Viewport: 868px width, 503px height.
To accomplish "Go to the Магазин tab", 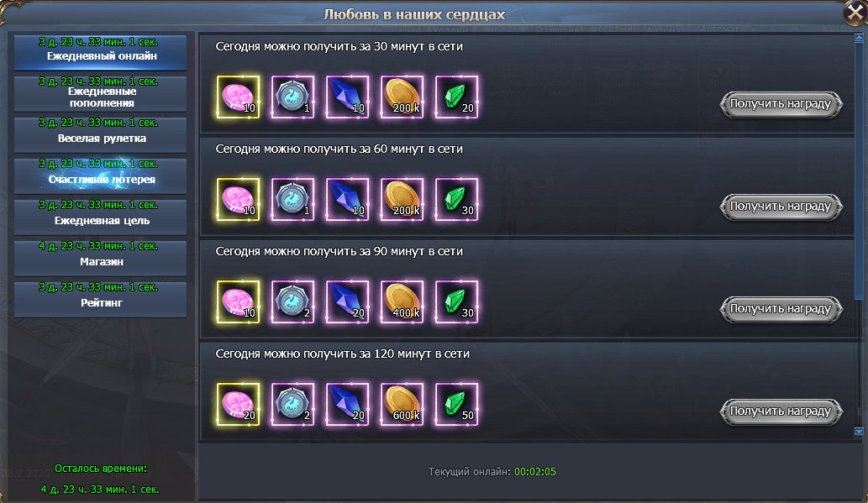I will tap(101, 257).
